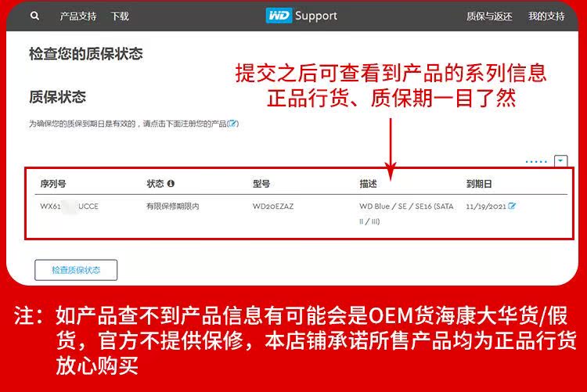
Task: Select the 型号 column header
Action: [261, 184]
